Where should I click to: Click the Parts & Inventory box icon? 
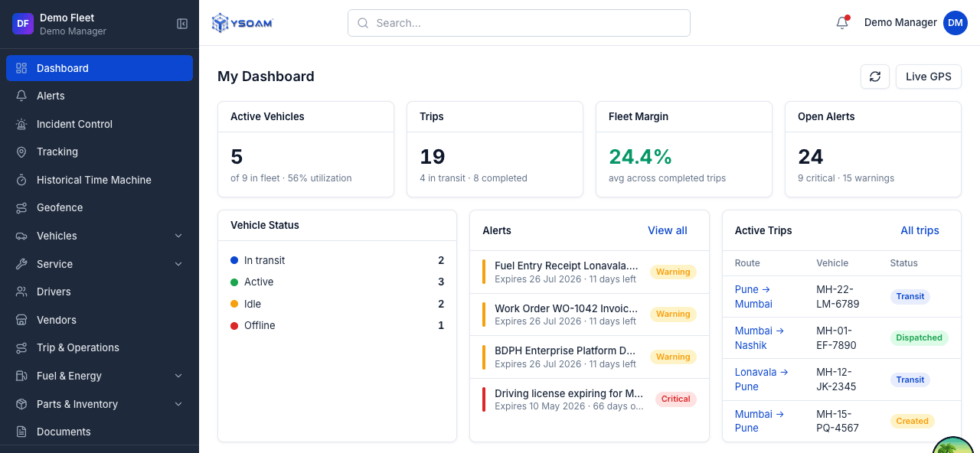point(21,404)
